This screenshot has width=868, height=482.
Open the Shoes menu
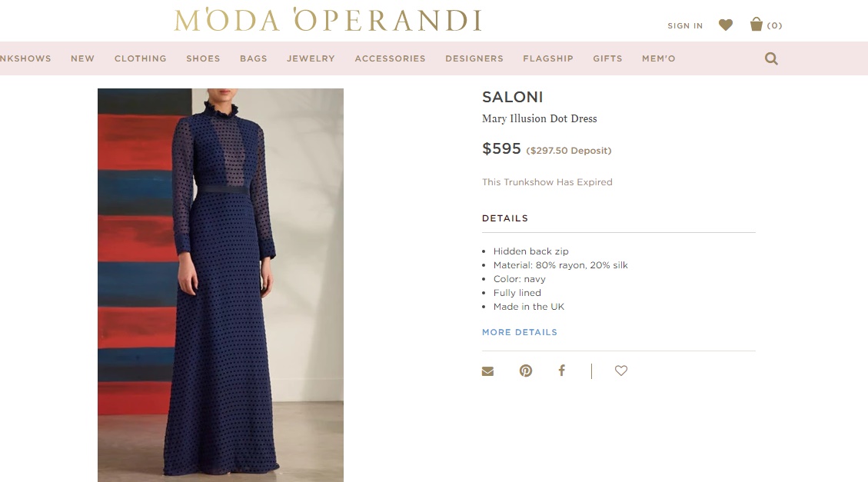203,58
